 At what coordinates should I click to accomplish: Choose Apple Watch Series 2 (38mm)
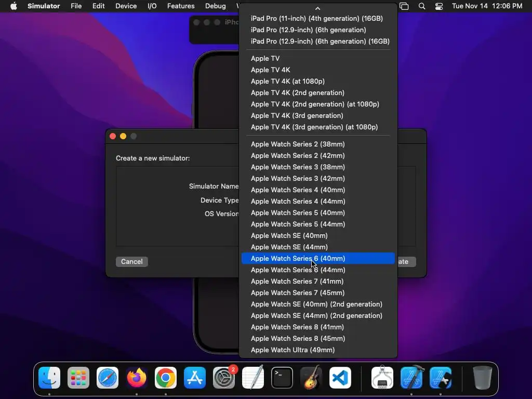318,144
